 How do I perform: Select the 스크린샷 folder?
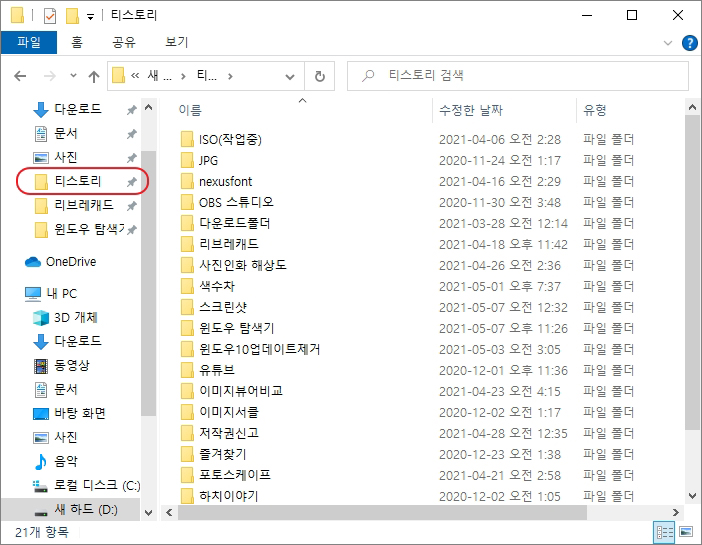point(223,307)
